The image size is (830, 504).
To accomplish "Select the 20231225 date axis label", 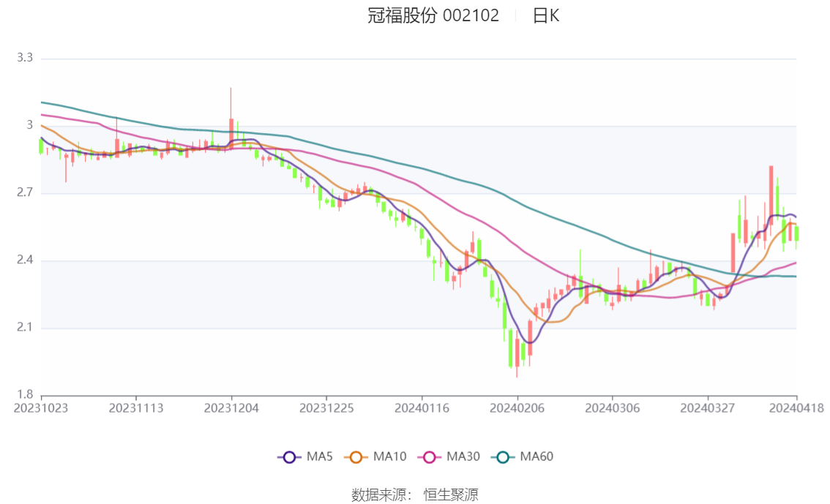I will click(326, 408).
